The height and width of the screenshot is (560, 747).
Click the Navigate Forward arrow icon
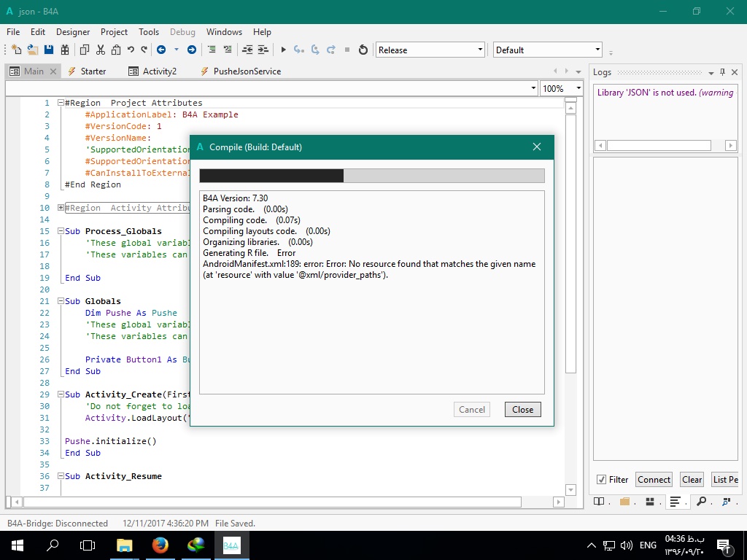pyautogui.click(x=191, y=50)
